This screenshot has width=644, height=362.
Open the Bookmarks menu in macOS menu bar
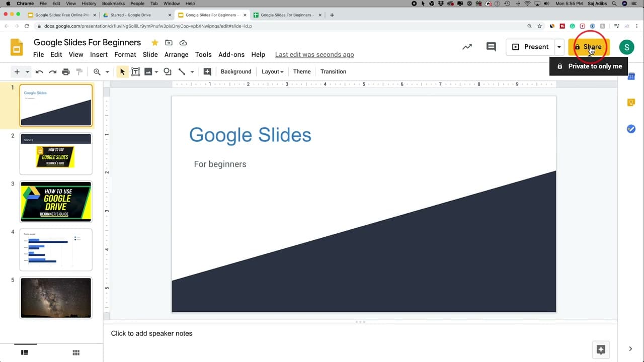point(113,4)
